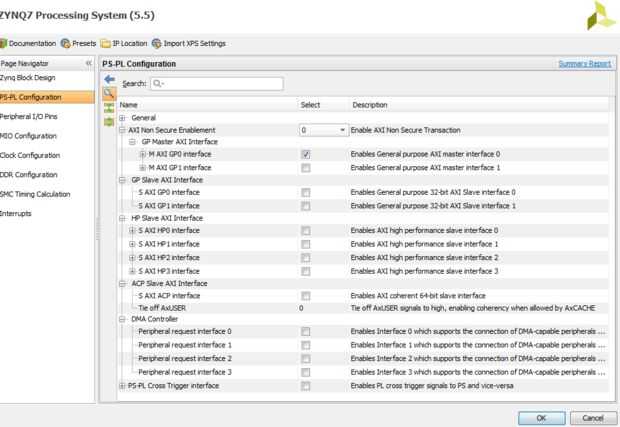Click the IP Location folder icon

click(106, 43)
